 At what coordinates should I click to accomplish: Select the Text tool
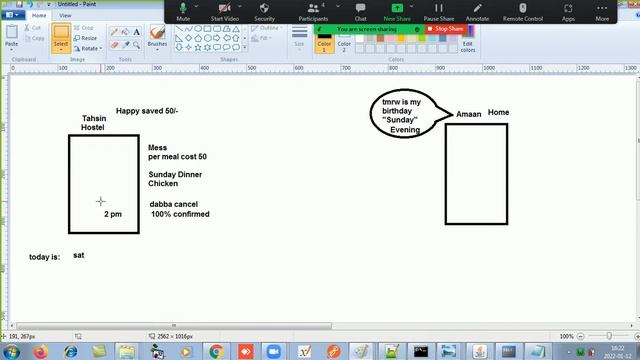(137, 32)
